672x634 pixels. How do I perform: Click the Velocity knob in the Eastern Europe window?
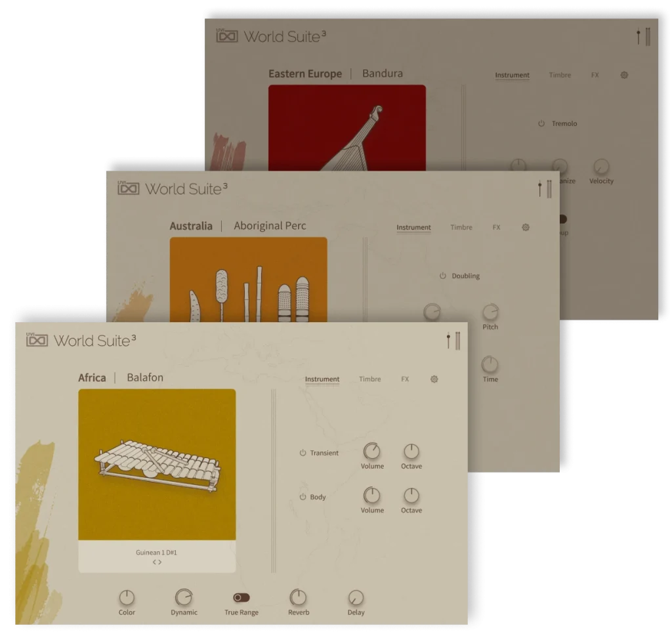pyautogui.click(x=601, y=167)
